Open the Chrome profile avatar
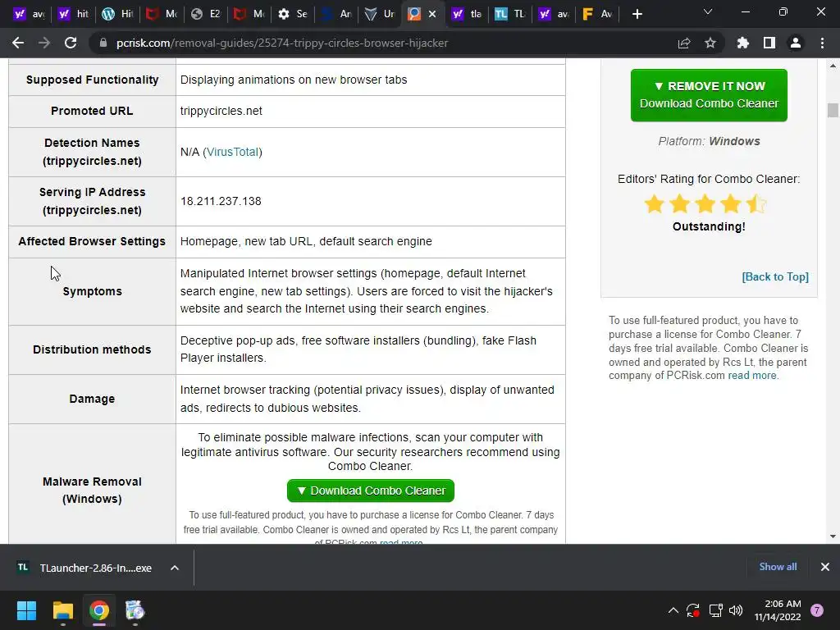This screenshot has width=840, height=630. coord(796,43)
